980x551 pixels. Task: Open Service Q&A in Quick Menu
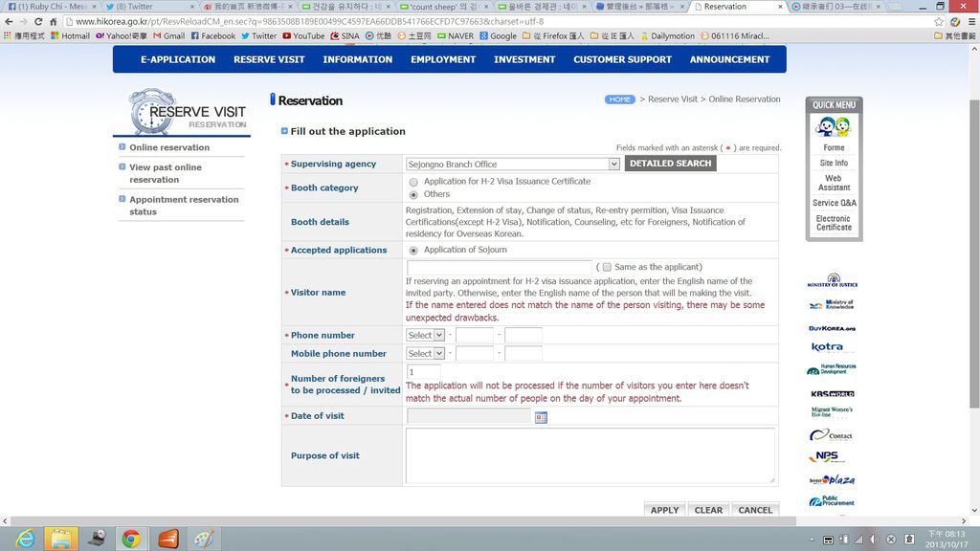[834, 203]
